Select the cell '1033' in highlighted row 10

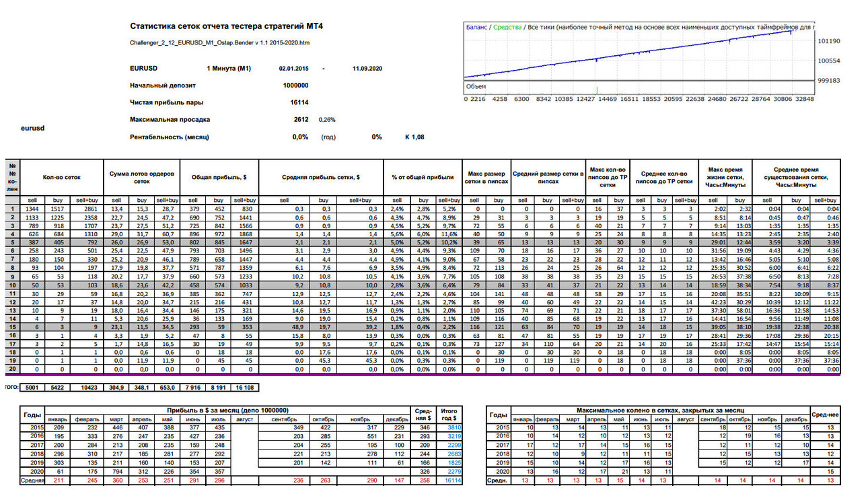pos(246,285)
